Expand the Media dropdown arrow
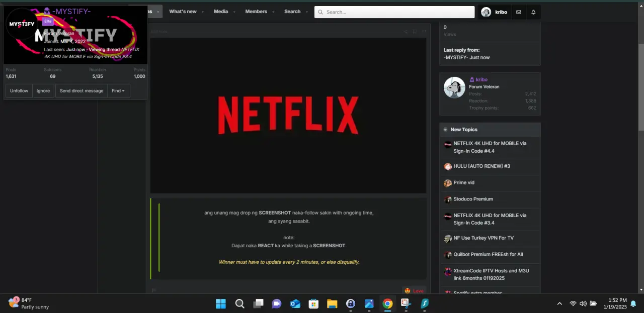 (x=234, y=12)
